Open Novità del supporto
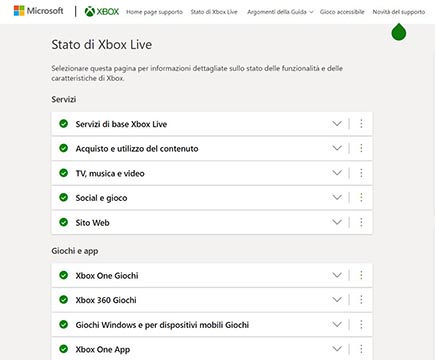Screen dimensions: 435x360 (399, 12)
